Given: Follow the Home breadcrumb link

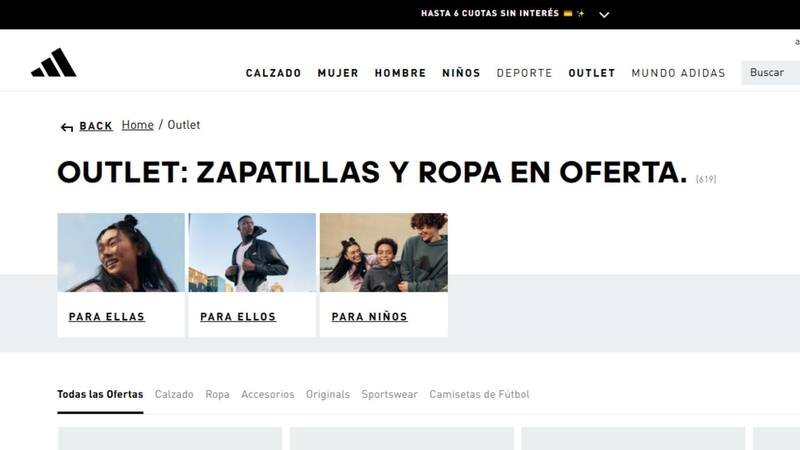Looking at the screenshot, I should [137, 125].
